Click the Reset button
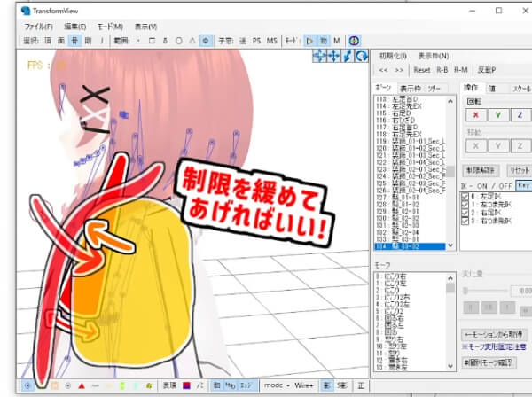 [422, 68]
